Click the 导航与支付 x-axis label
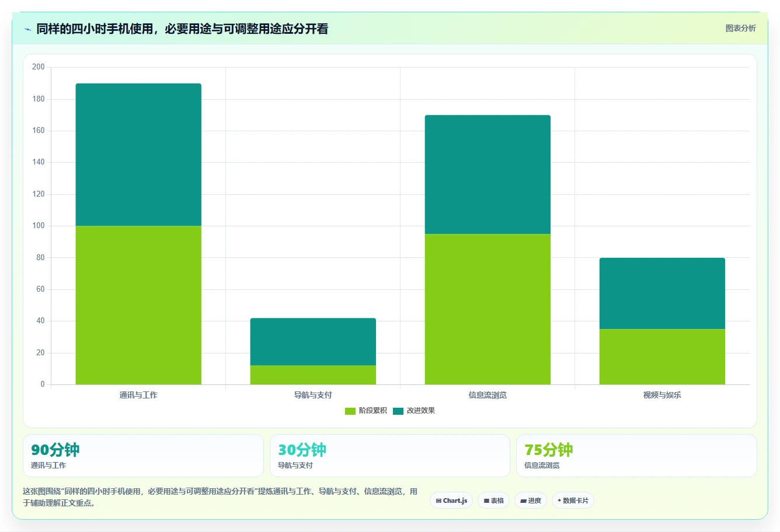 (x=313, y=395)
